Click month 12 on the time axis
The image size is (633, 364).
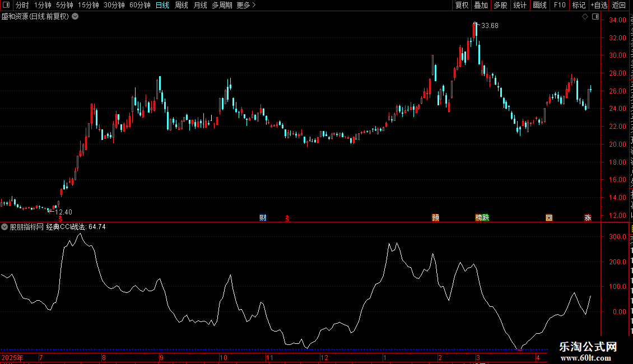coord(324,357)
